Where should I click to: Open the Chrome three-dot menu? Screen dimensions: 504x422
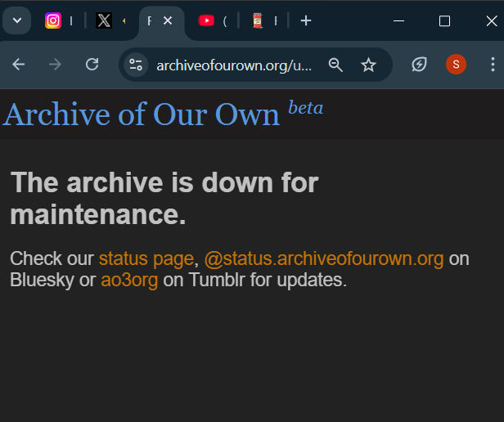pyautogui.click(x=493, y=65)
